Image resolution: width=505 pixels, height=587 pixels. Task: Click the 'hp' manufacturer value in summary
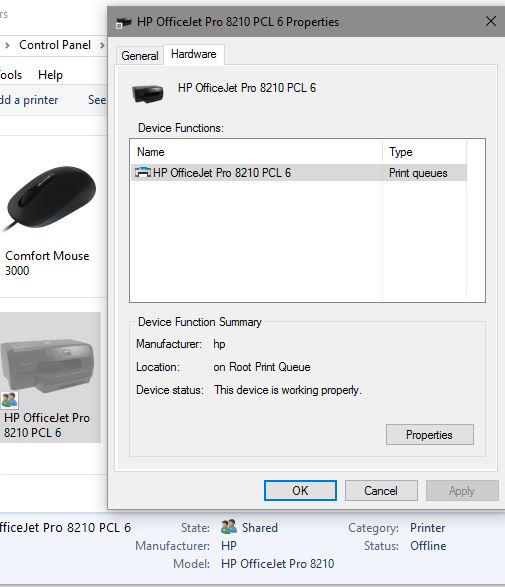pyautogui.click(x=219, y=344)
